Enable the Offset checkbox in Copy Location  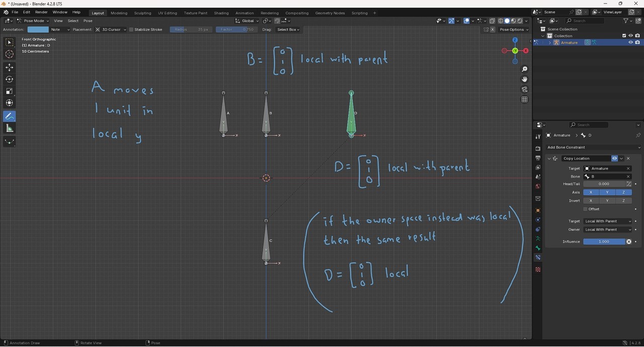[585, 209]
